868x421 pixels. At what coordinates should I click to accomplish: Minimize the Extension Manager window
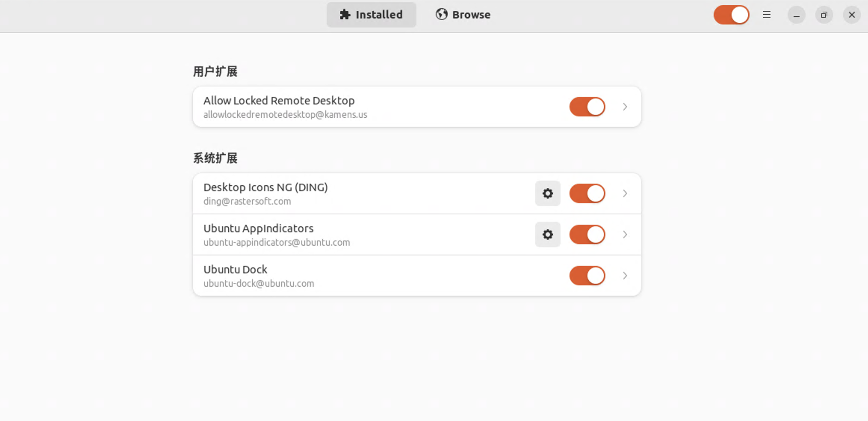click(796, 15)
